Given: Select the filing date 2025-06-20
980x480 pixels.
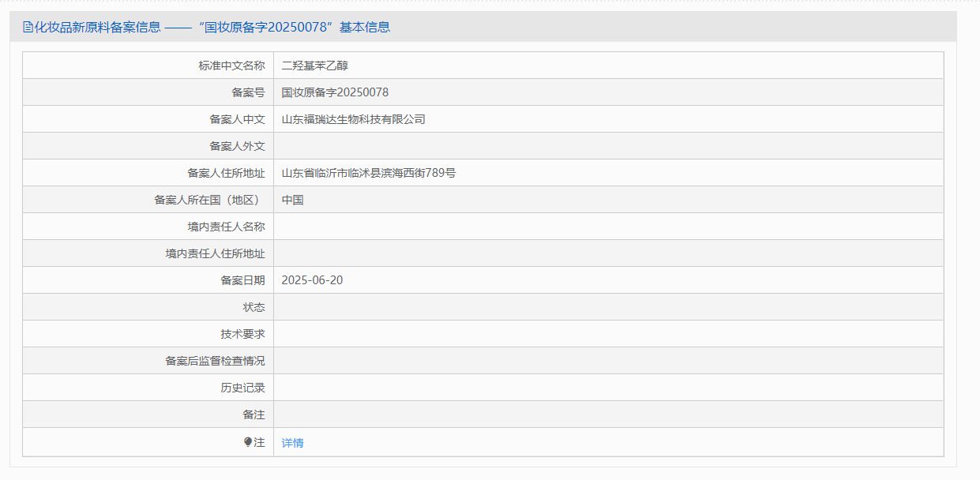Looking at the screenshot, I should tap(314, 279).
